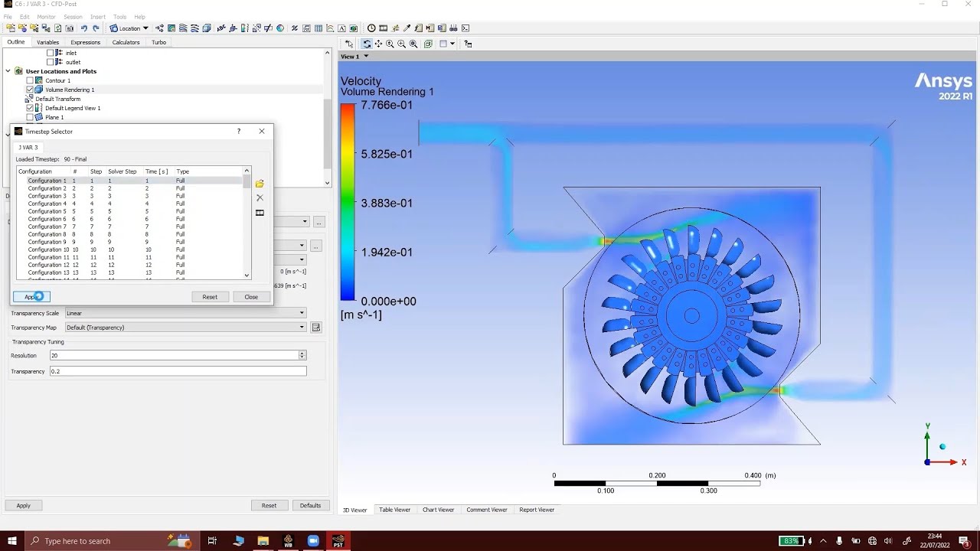Click the Redo arrow in the toolbar
The image size is (980, 551).
96,28
